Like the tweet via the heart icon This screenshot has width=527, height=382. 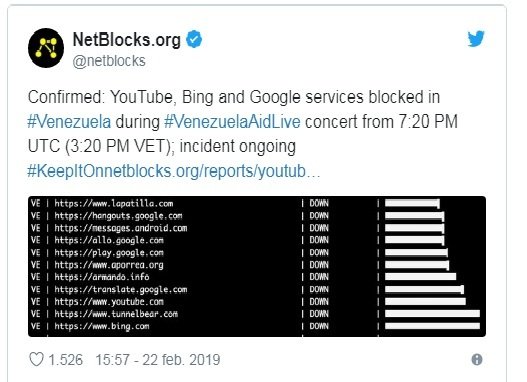point(36,359)
